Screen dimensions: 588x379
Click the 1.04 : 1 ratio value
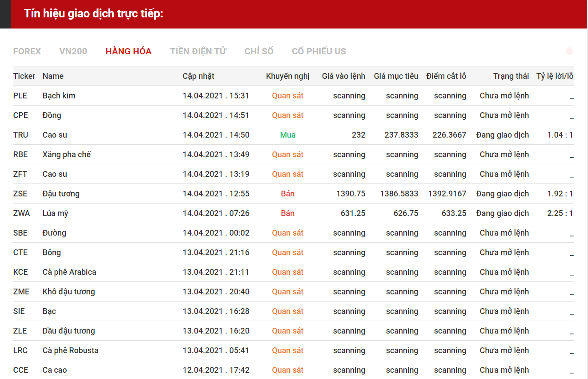pos(560,135)
